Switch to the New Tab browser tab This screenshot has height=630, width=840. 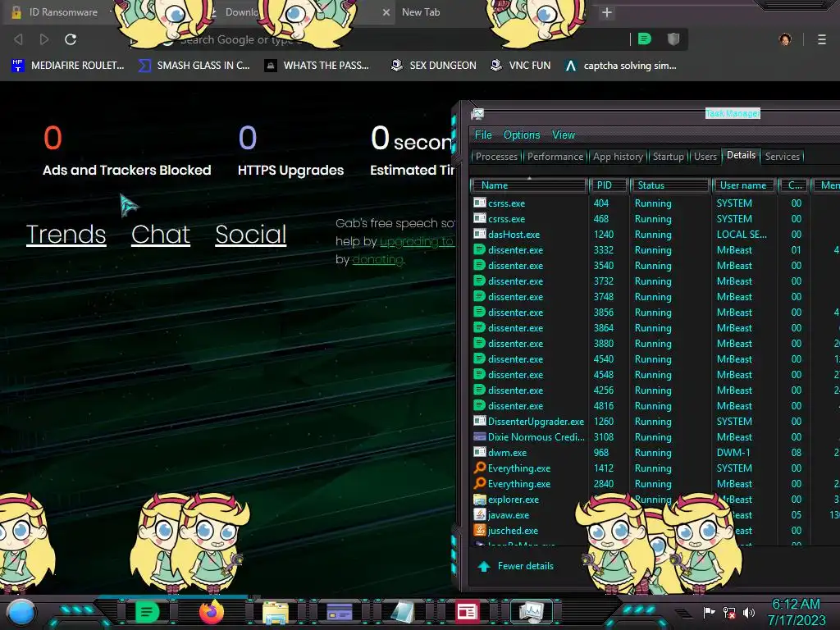pos(421,12)
